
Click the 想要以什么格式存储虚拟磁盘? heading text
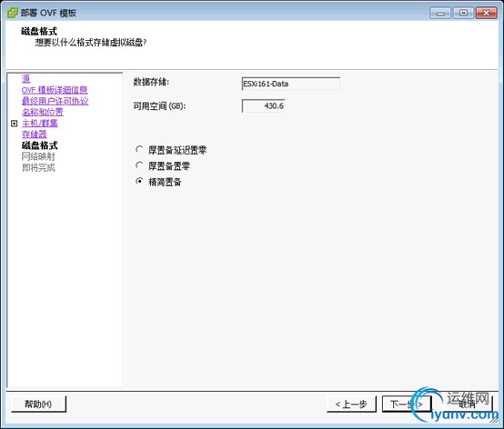pos(91,43)
